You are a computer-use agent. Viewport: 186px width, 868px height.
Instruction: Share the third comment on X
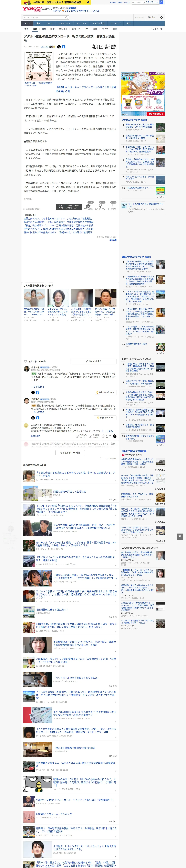(114, 436)
